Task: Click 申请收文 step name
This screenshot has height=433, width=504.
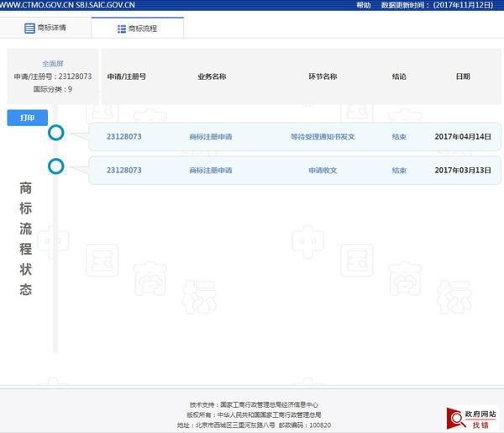Action: point(323,170)
